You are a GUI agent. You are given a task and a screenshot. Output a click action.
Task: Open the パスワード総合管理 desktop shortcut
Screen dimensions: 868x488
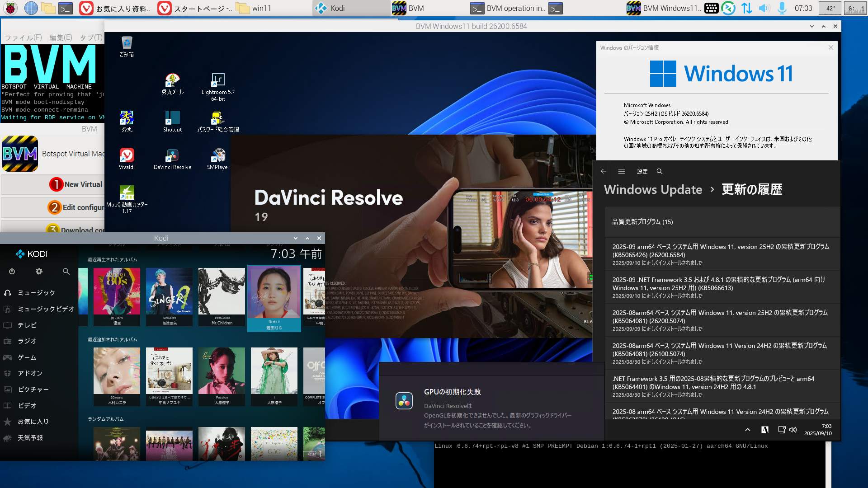tap(218, 122)
